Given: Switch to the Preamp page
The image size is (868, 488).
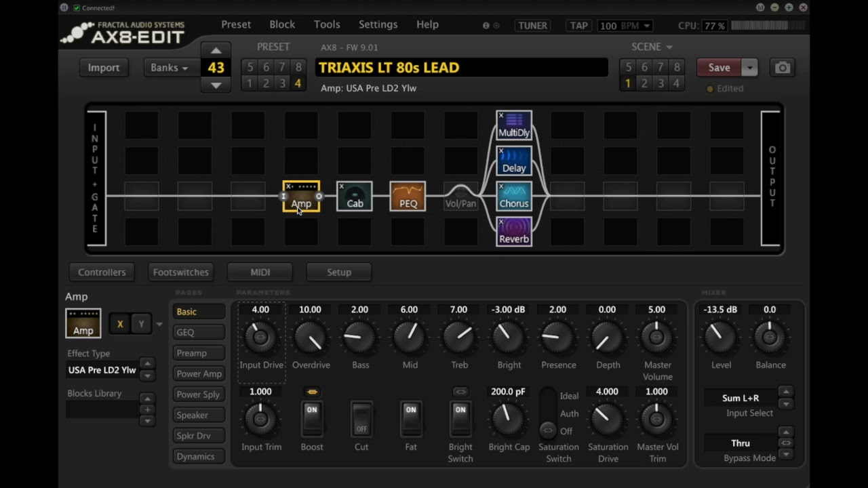Looking at the screenshot, I should coord(198,353).
